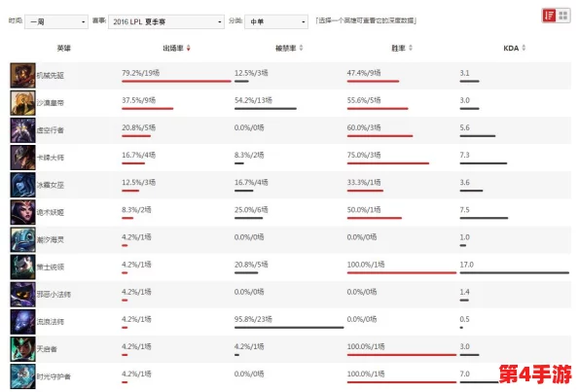Screen dimensions: 578x392
Task: Select 潮汐海灵 hero portrait
Action: pyautogui.click(x=22, y=239)
